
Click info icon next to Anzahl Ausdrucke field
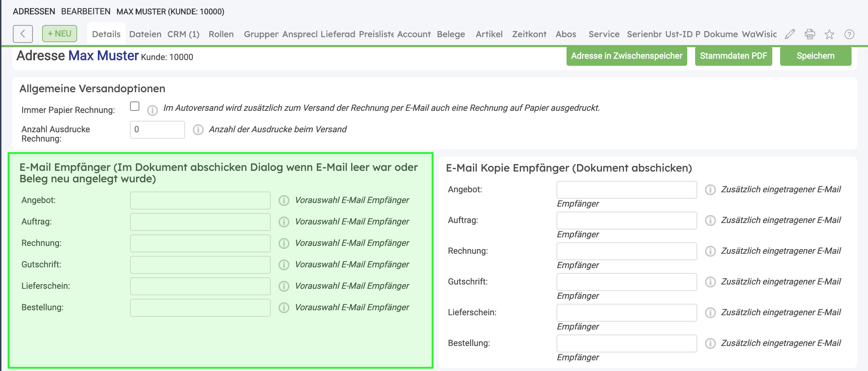point(198,129)
